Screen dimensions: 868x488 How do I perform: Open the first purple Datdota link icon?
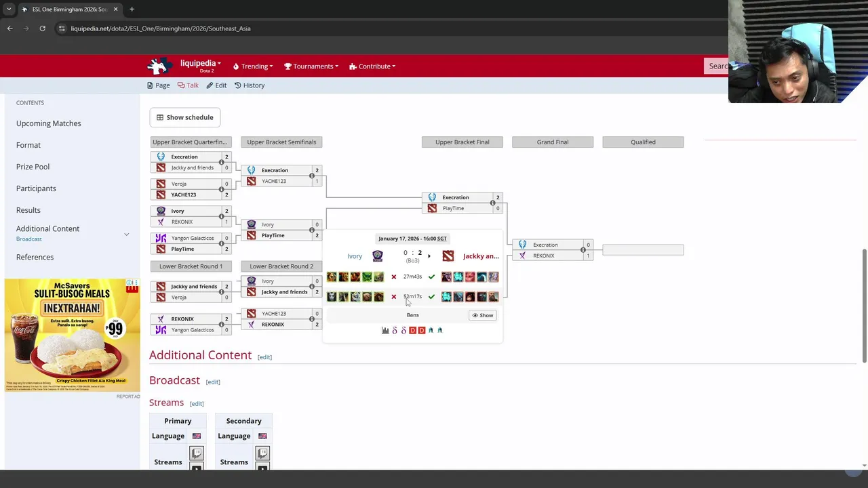[x=395, y=330]
